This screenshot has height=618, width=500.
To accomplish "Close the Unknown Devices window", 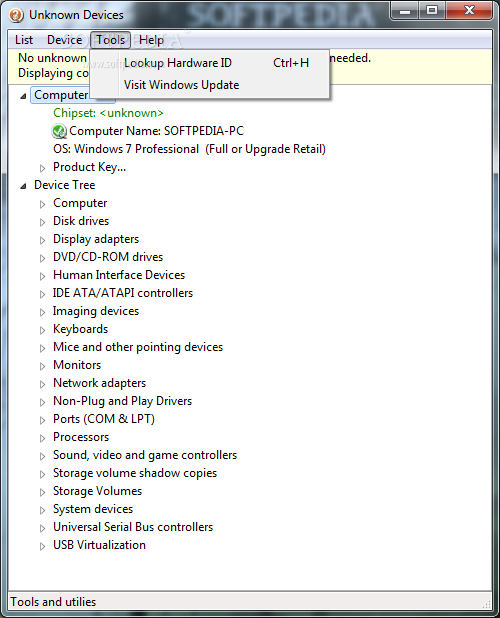I will [469, 11].
